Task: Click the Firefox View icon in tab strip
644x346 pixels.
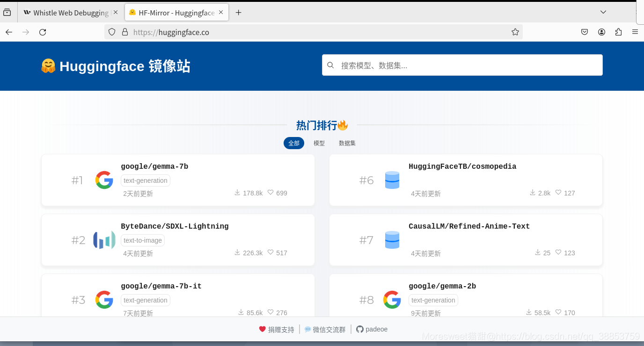Action: click(7, 13)
